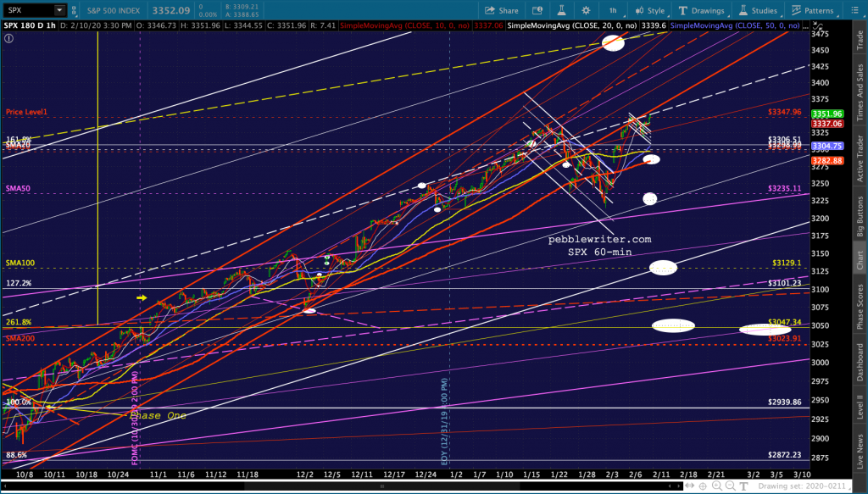Viewport: 868px width, 494px height.
Task: Click the $3129.1 price label
Action: (787, 263)
